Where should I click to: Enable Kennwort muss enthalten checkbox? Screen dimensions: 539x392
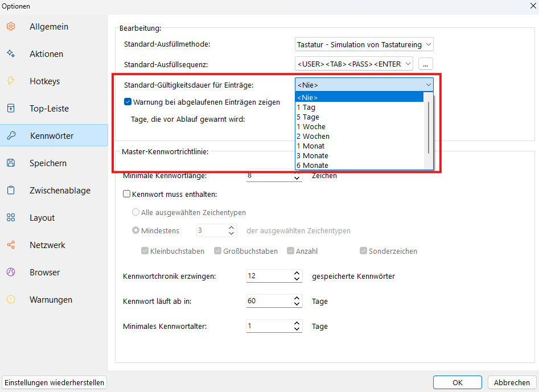point(126,194)
